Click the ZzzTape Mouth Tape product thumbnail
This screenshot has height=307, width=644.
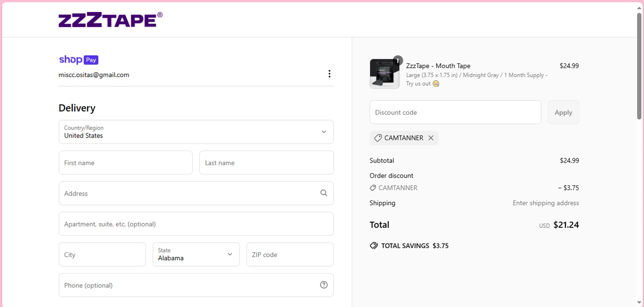385,74
